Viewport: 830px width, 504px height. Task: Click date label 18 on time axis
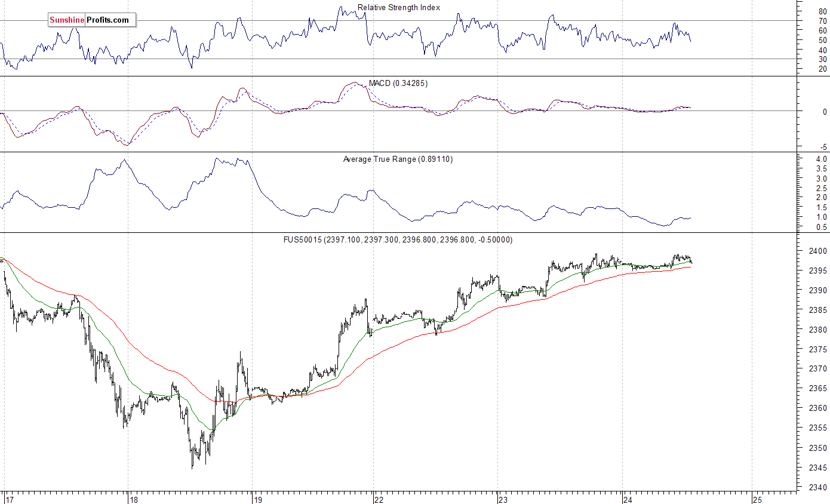click(x=134, y=499)
